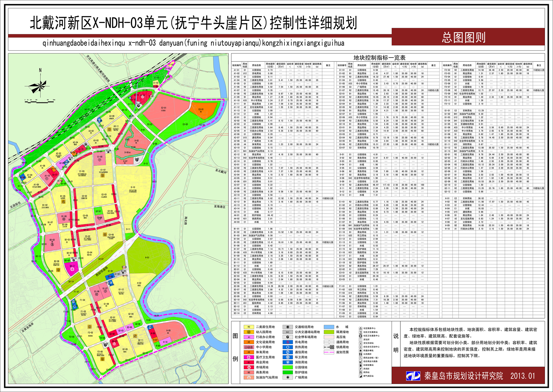Click the 综合文化活动中心 legend icon
Image resolution: width=553 pixels, height=392 pixels.
tap(361, 347)
